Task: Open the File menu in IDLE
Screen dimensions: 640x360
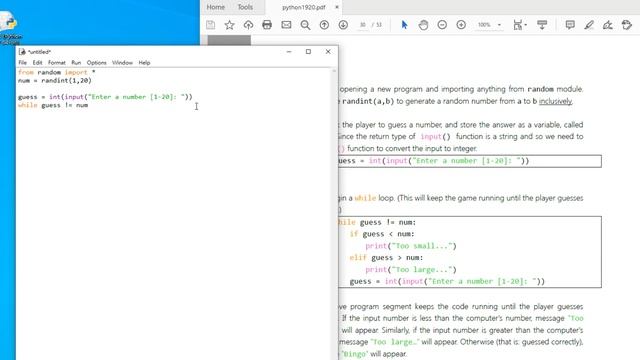Action: tap(22, 63)
